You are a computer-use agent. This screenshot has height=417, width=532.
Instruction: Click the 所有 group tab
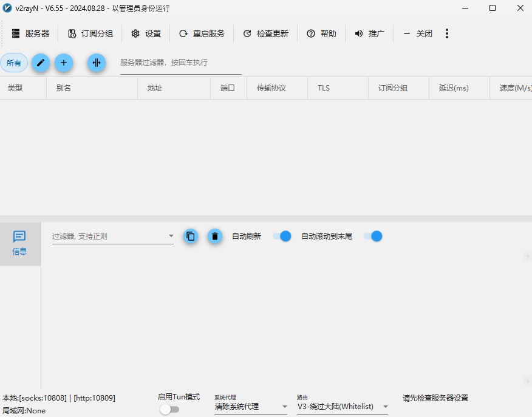[x=14, y=63]
